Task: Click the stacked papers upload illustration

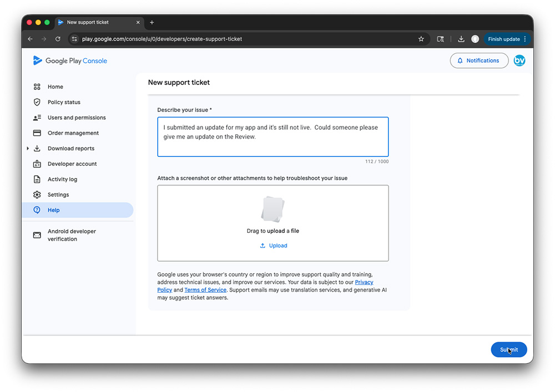Action: coord(273,209)
